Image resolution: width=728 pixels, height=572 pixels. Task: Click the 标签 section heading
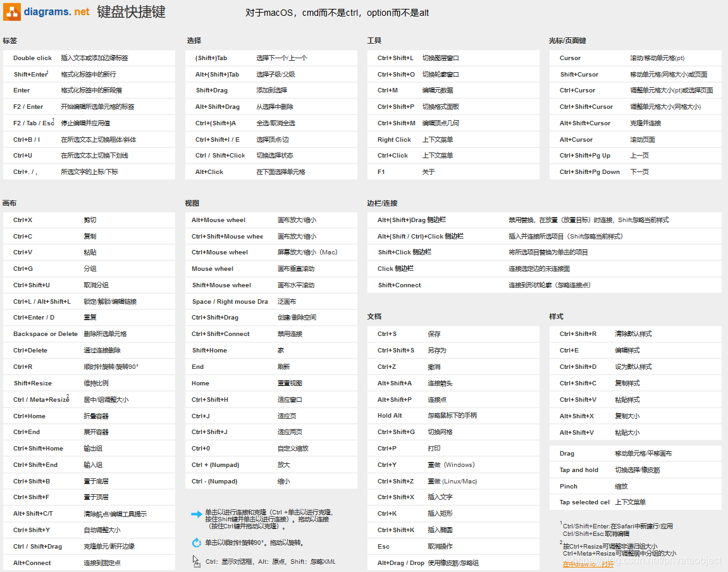9,41
